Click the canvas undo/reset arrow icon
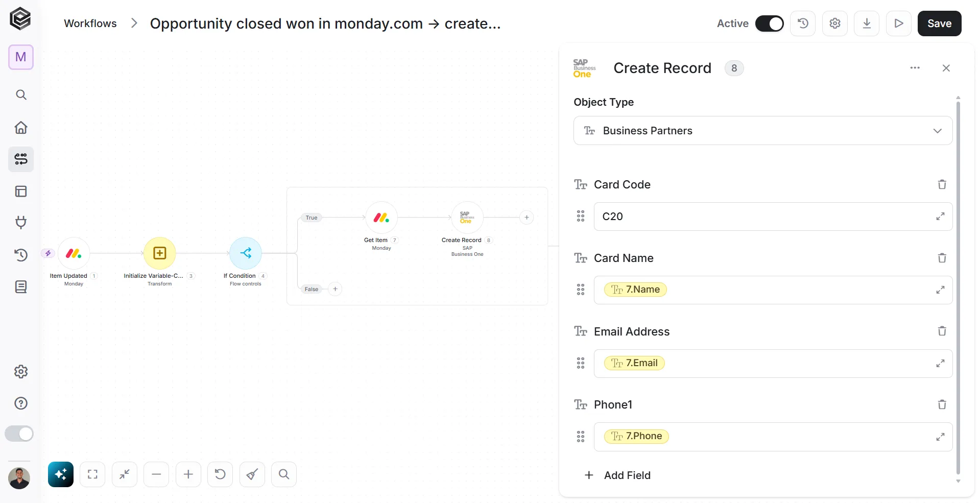This screenshot has height=503, width=980. (220, 474)
